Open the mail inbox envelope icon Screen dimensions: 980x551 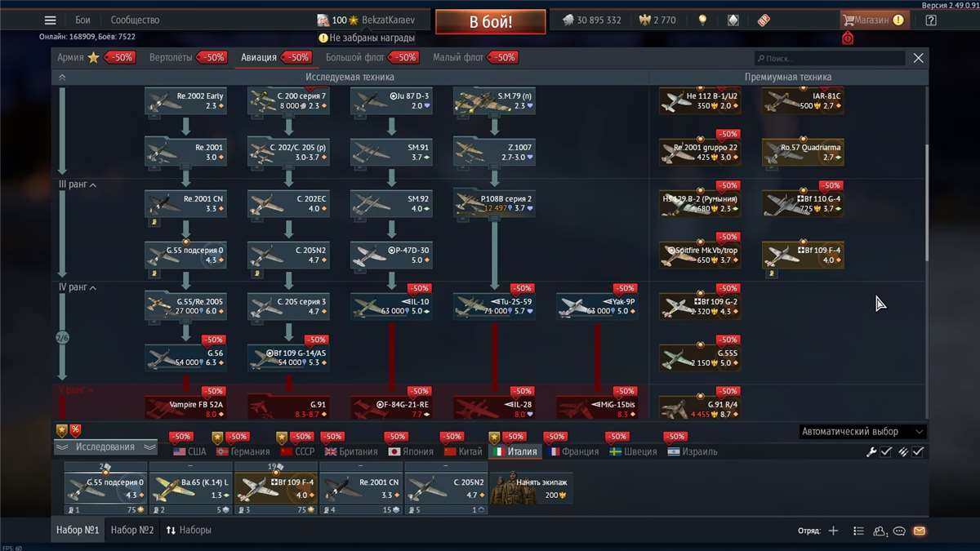tap(920, 531)
